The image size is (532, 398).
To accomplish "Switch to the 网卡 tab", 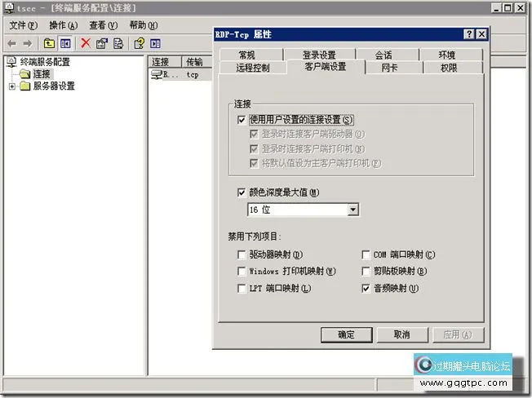I will pos(394,68).
